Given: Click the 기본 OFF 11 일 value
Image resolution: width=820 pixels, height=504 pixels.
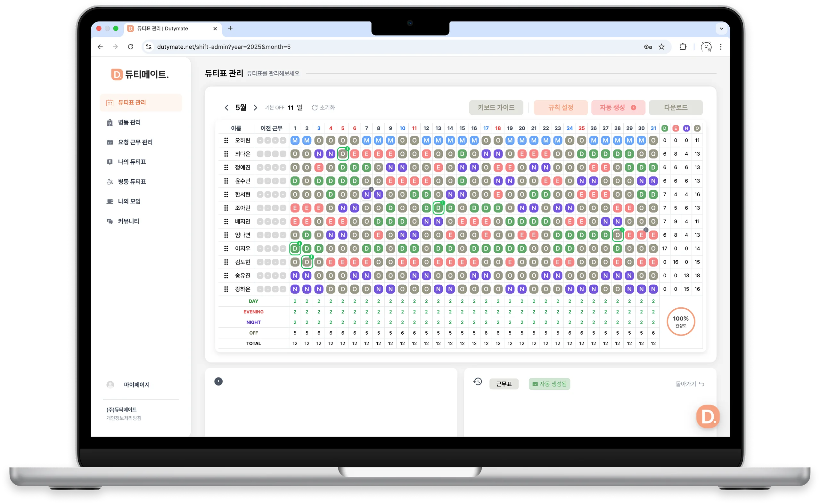Looking at the screenshot, I should (284, 108).
